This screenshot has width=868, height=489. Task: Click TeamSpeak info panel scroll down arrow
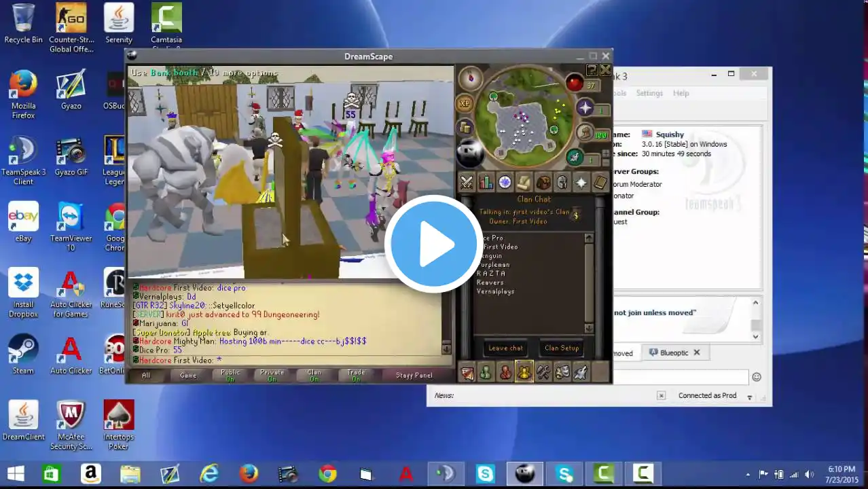tap(755, 336)
